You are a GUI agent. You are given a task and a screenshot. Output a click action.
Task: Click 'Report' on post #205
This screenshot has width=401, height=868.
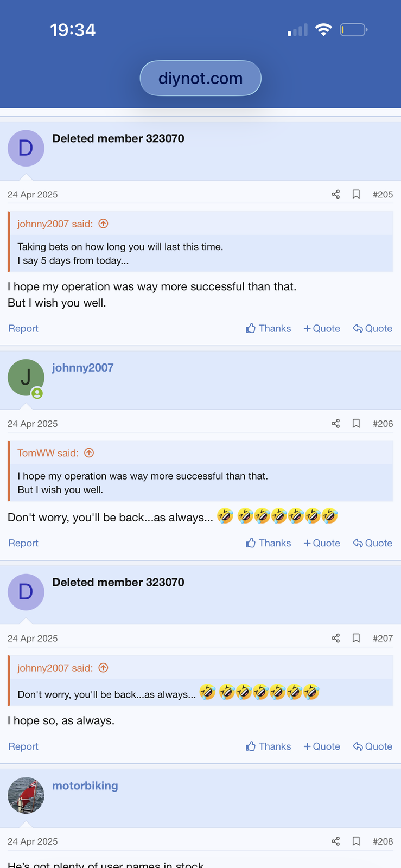pos(23,328)
